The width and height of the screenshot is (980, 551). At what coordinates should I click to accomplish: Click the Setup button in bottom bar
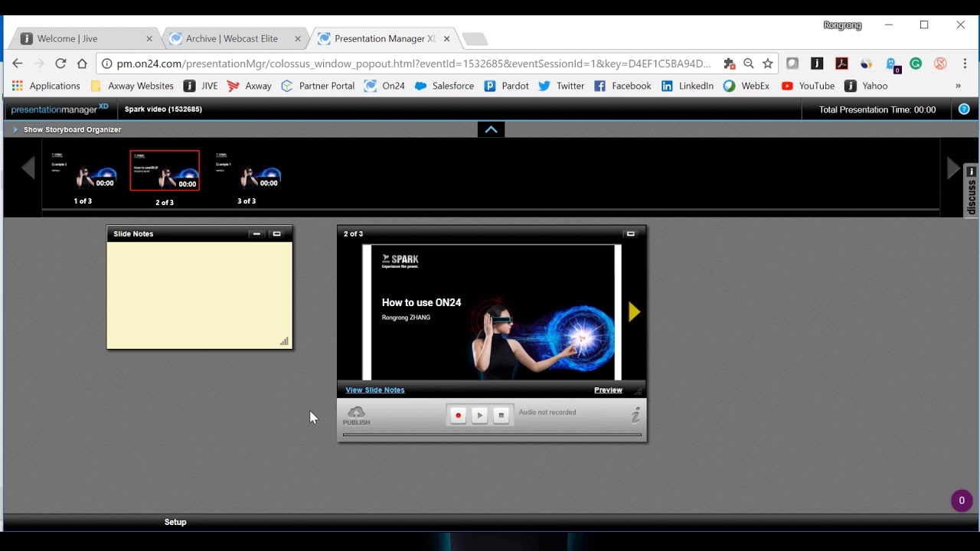(175, 522)
